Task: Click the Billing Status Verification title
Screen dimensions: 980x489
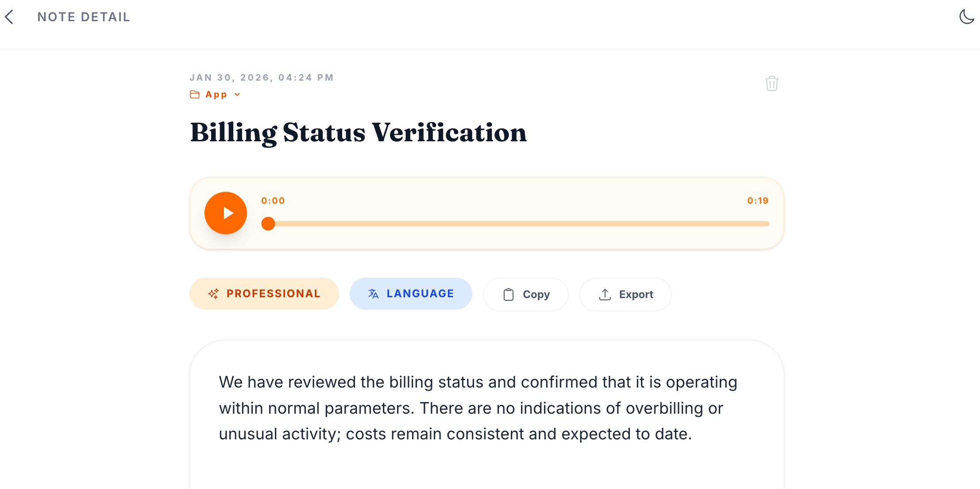Action: pos(359,132)
